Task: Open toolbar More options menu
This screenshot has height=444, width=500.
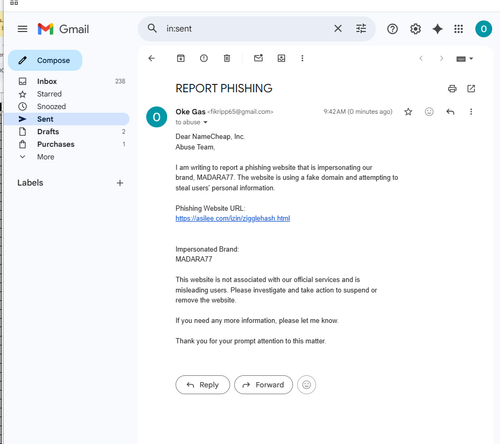Action: click(x=302, y=58)
